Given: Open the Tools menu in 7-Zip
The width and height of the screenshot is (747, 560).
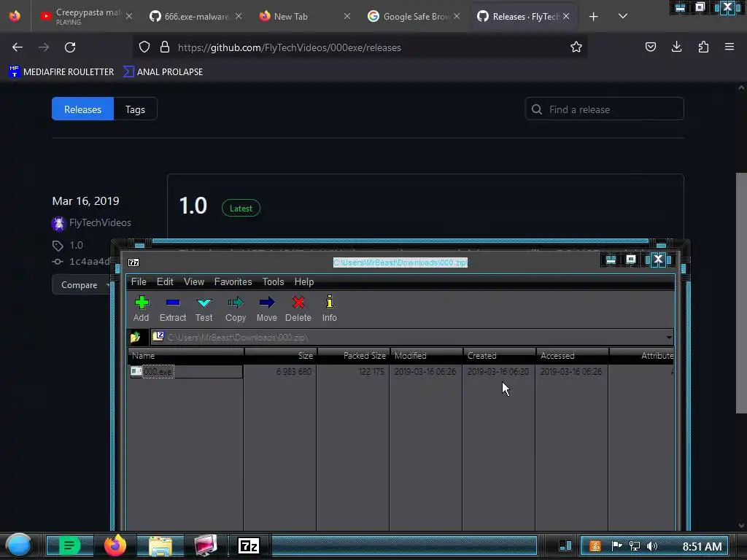Looking at the screenshot, I should (x=273, y=282).
